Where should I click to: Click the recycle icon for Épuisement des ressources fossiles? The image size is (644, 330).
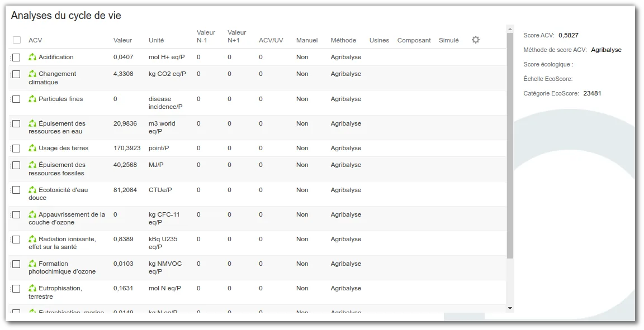[32, 165]
